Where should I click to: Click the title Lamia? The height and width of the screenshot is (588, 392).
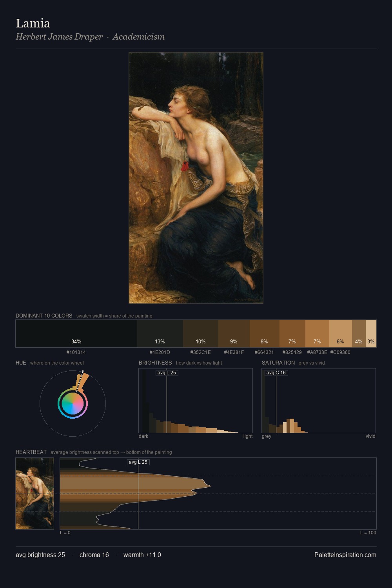(x=33, y=23)
